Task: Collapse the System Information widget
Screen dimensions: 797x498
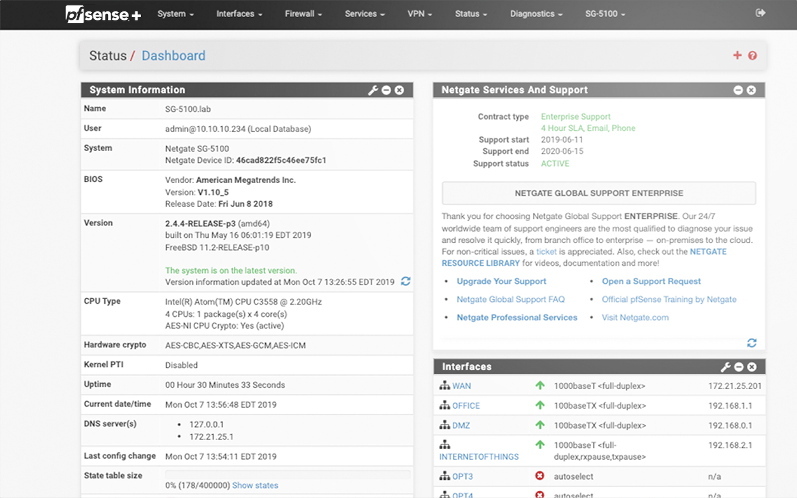Action: click(386, 90)
